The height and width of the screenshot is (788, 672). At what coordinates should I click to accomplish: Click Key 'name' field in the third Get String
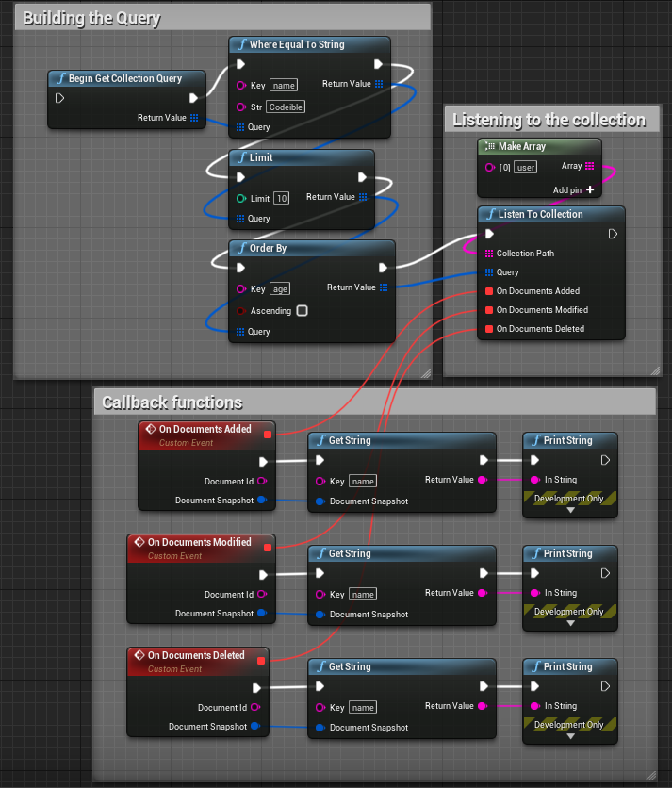click(x=362, y=708)
